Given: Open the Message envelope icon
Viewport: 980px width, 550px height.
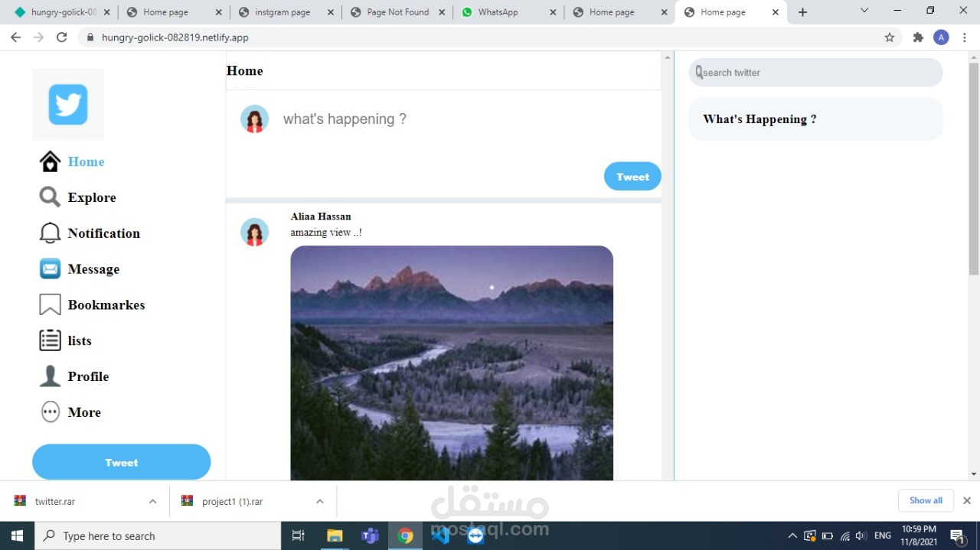Looking at the screenshot, I should pos(49,268).
